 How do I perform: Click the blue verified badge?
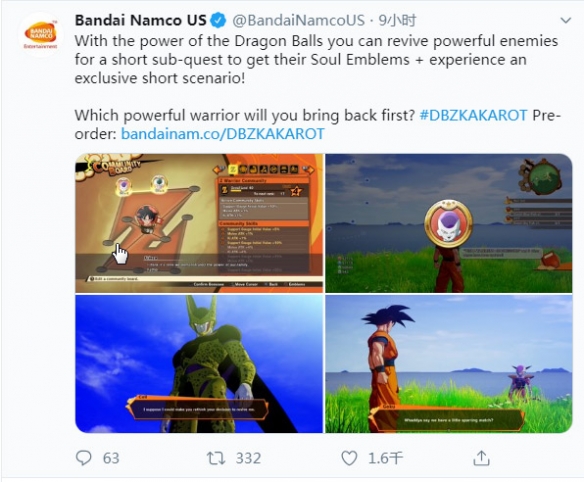219,20
